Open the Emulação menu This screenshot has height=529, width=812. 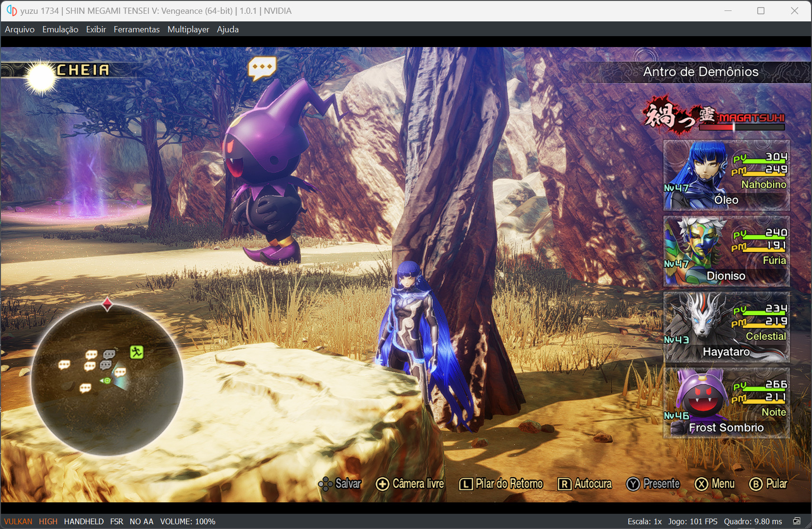click(60, 29)
